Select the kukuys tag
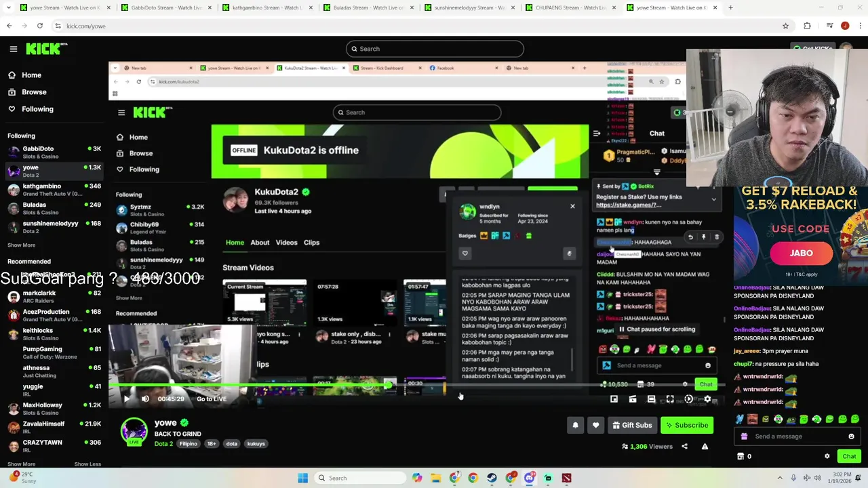 [x=256, y=444]
